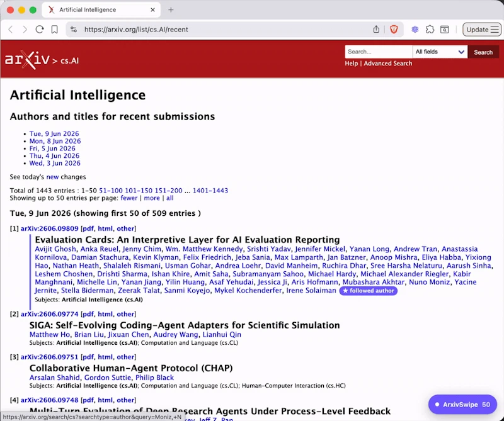Bookmark this page with the bookmark icon
The height and width of the screenshot is (421, 504).
tap(54, 30)
